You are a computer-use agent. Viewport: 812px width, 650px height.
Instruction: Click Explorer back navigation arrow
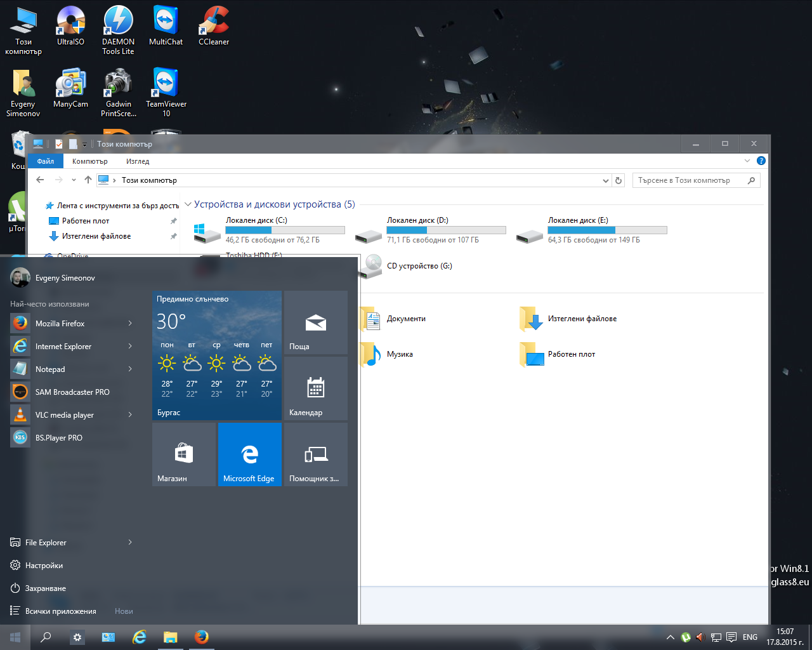pos(40,180)
